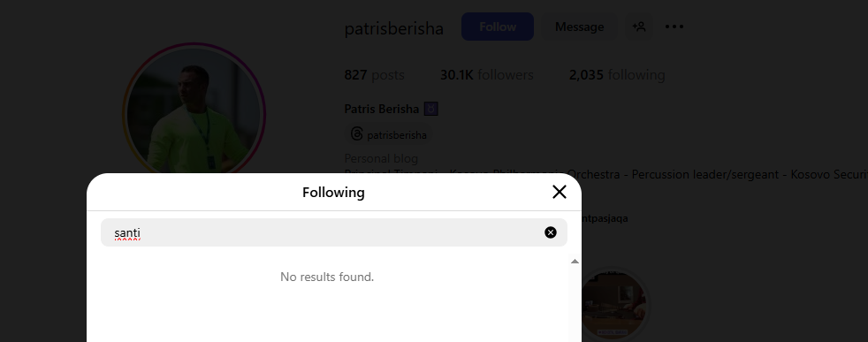The height and width of the screenshot is (342, 868).
Task: Click the 827 posts count
Action: [x=374, y=75]
